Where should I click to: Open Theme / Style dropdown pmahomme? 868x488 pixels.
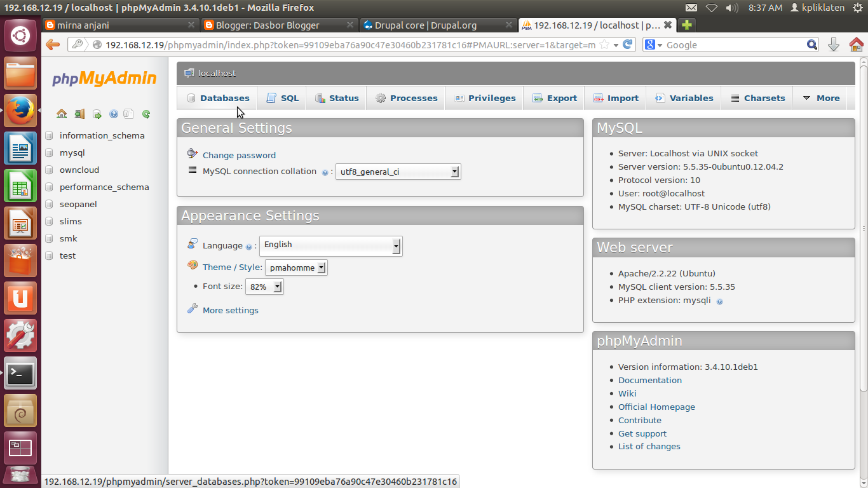point(296,268)
